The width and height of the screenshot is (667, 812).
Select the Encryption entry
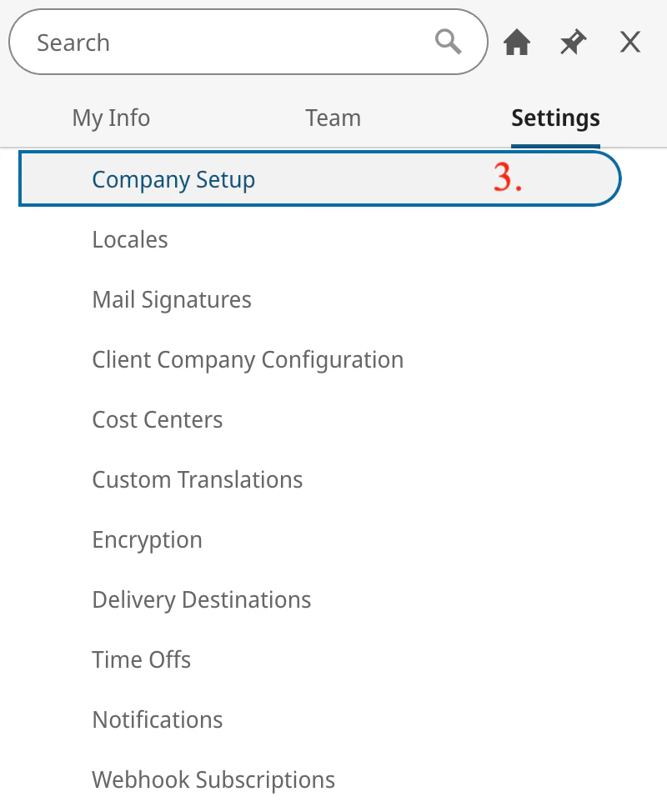point(147,540)
